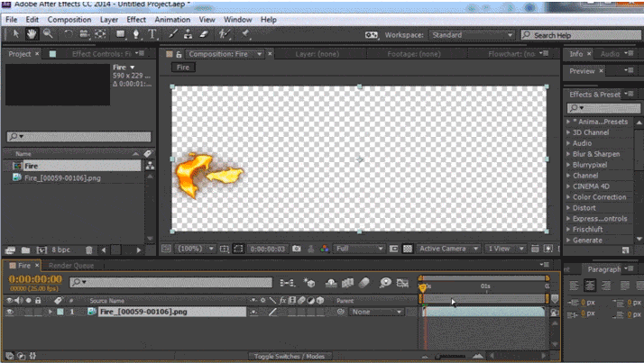Switch to the Render Queue tab
The image size is (644, 363).
click(x=71, y=266)
